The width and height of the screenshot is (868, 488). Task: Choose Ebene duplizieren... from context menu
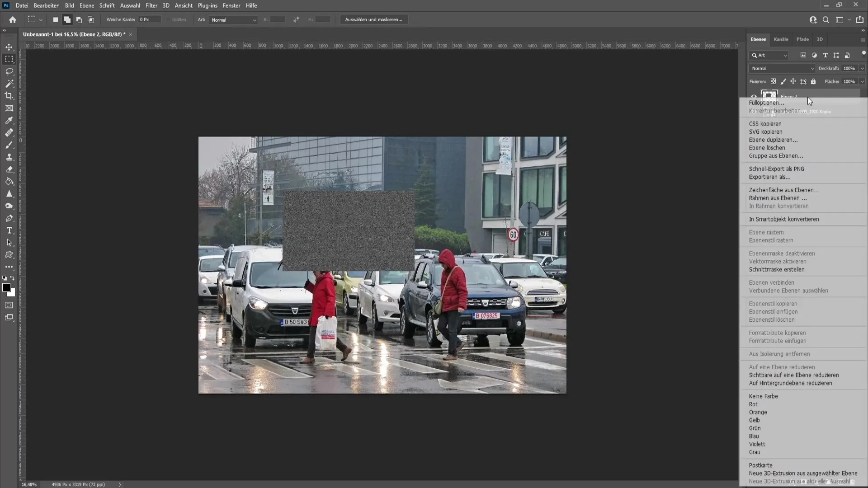[773, 140]
